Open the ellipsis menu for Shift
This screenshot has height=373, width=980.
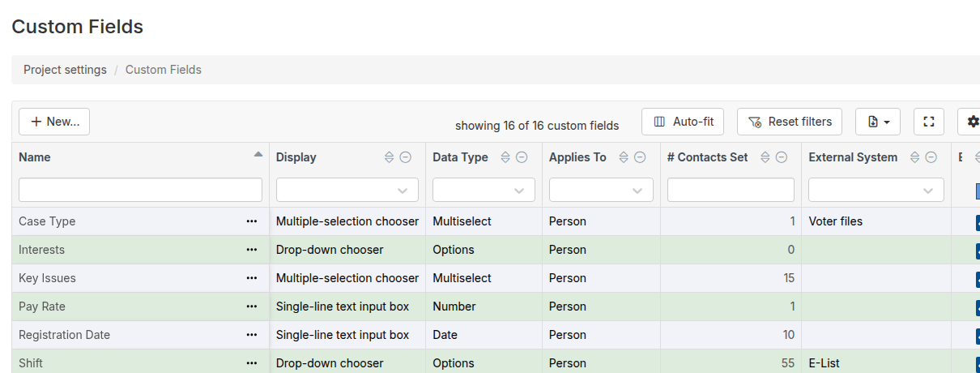[251, 363]
